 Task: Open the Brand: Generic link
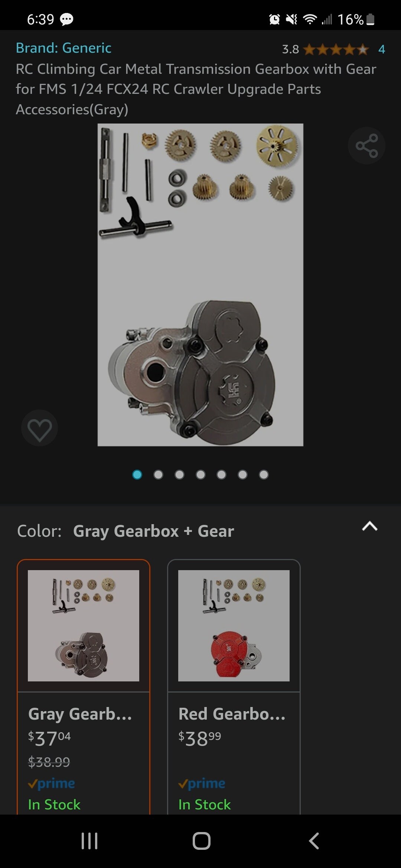[63, 48]
